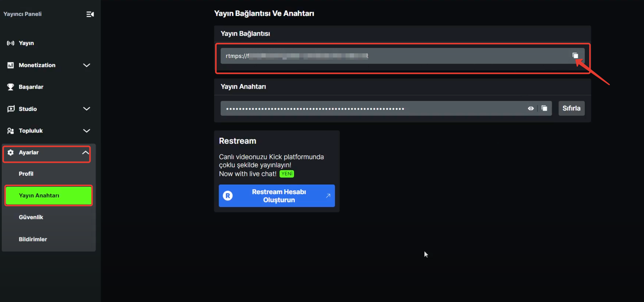
Task: Click the Yayıncı Paneli title
Action: 22,14
